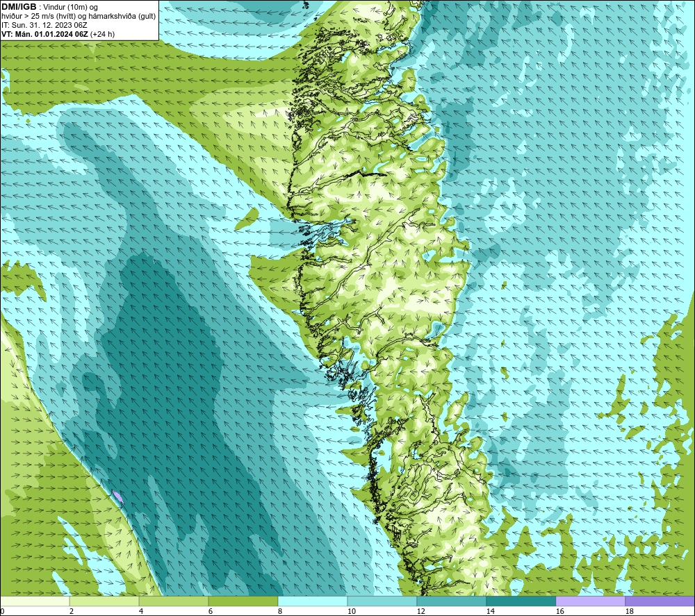Click the 12-14 m/s teal legend swatch
Screen dimensions: 695x616
[451, 601]
